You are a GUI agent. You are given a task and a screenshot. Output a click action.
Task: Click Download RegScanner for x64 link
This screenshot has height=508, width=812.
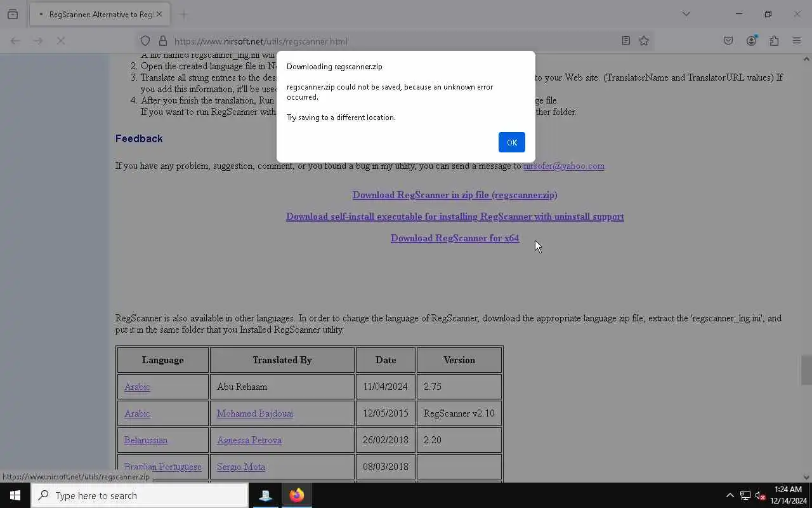455,238
